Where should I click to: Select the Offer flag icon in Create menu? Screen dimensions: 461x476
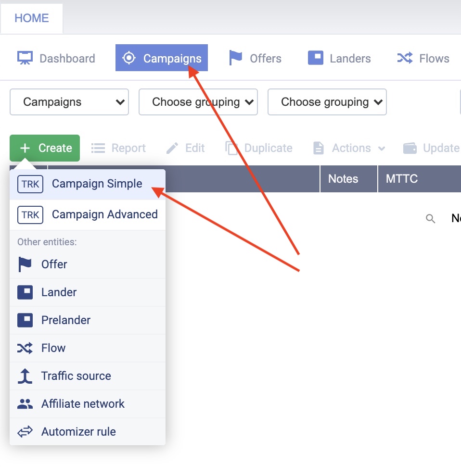click(x=25, y=264)
